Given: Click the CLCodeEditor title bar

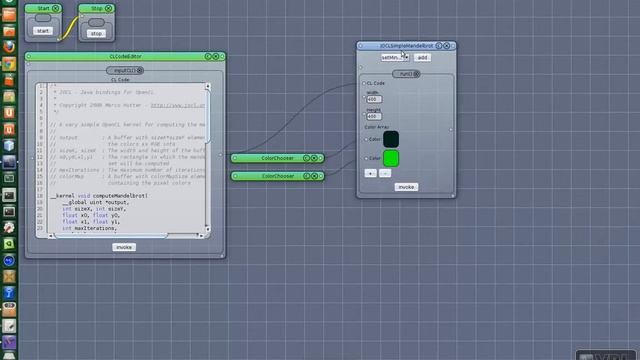Looking at the screenshot, I should coord(125,56).
